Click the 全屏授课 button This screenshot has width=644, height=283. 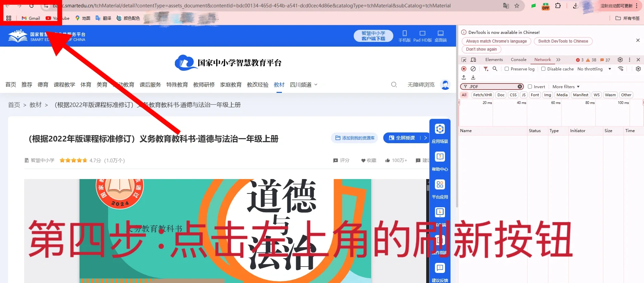point(402,138)
